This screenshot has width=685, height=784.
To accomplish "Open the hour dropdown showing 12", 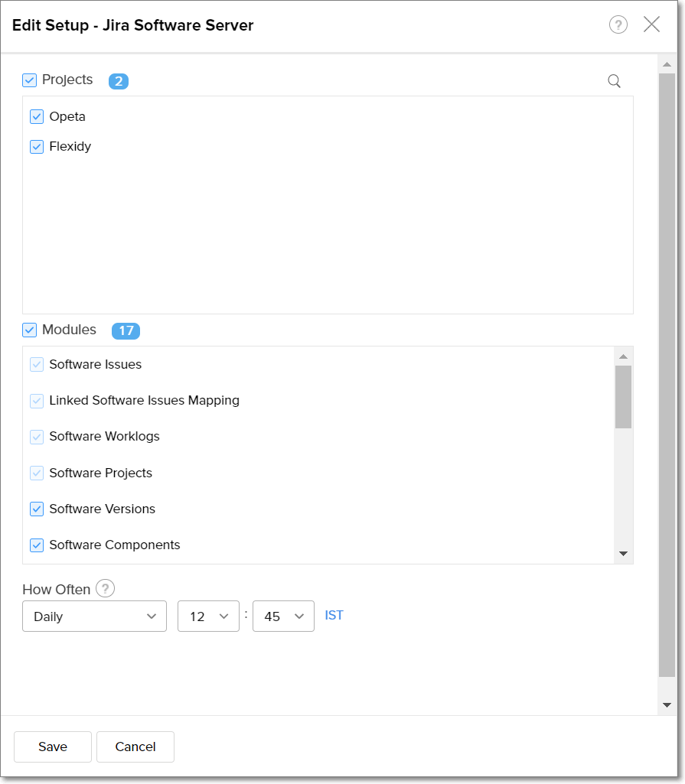I will pos(208,616).
